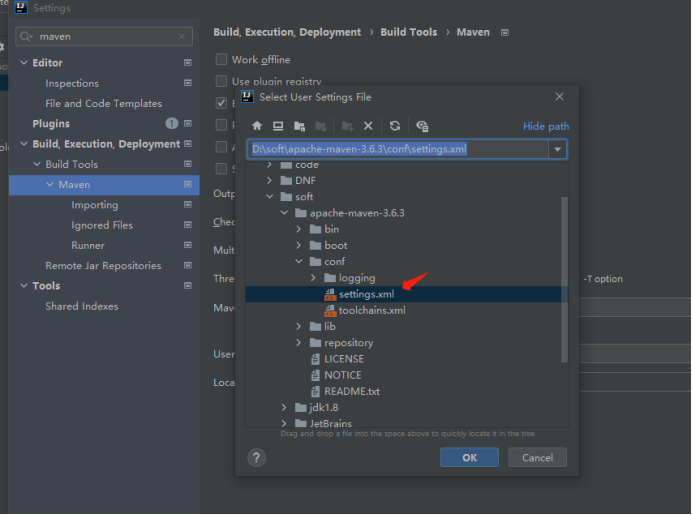Open Plugins settings page

[x=51, y=124]
